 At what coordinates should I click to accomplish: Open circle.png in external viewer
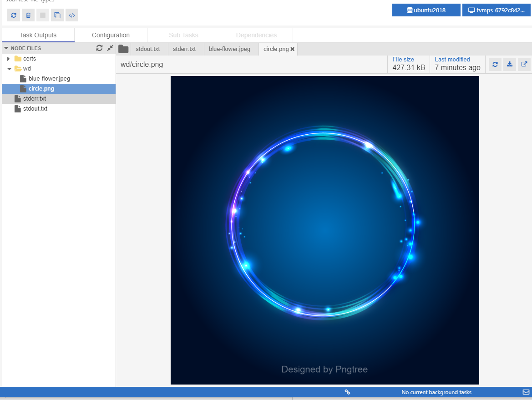(x=524, y=64)
